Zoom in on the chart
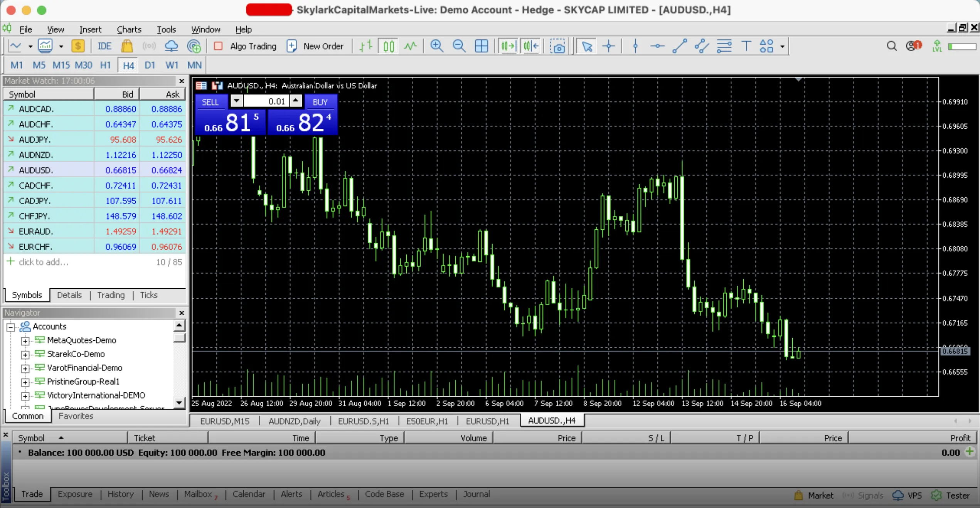 [x=436, y=46]
